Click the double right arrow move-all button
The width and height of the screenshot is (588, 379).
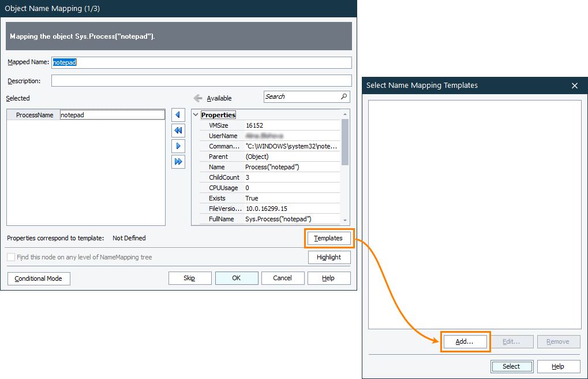pos(178,161)
